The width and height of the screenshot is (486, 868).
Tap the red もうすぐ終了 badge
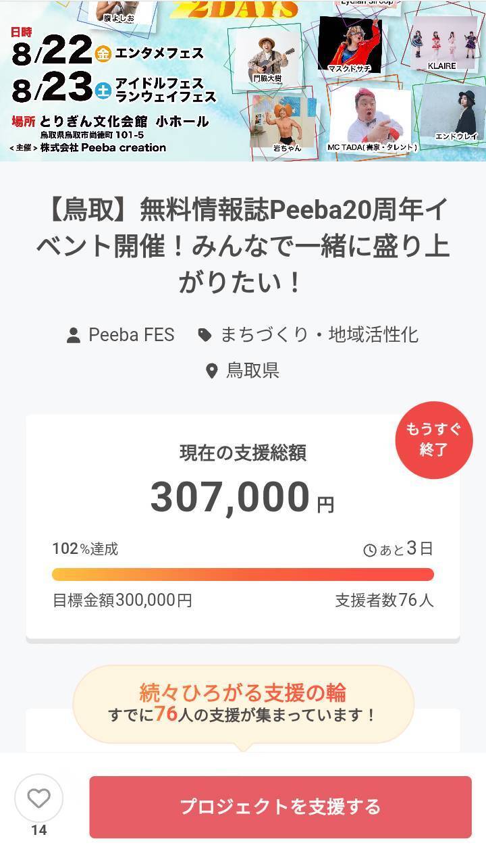433,440
